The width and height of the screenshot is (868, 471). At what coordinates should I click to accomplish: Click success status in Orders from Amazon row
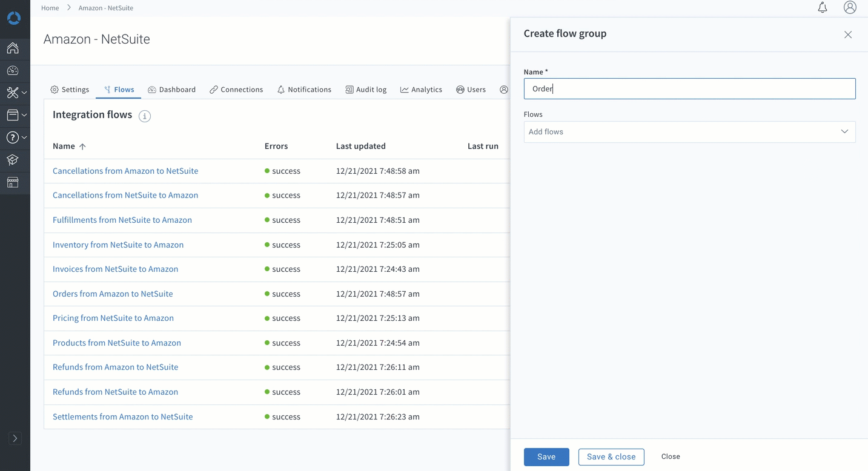point(283,294)
